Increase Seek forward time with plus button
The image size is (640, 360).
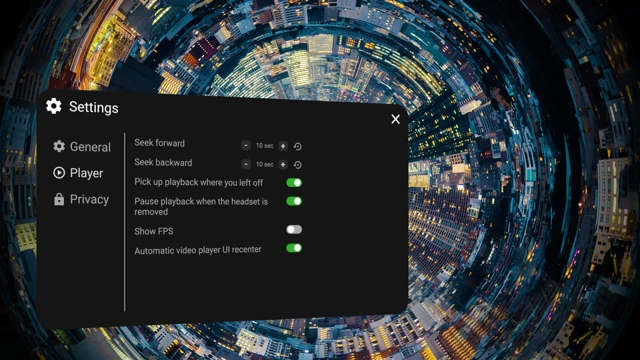[283, 146]
